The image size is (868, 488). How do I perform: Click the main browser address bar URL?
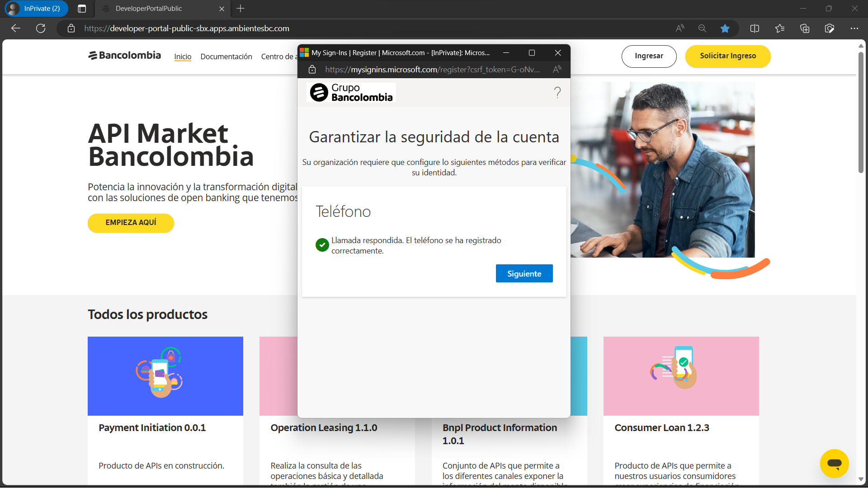[x=187, y=28]
